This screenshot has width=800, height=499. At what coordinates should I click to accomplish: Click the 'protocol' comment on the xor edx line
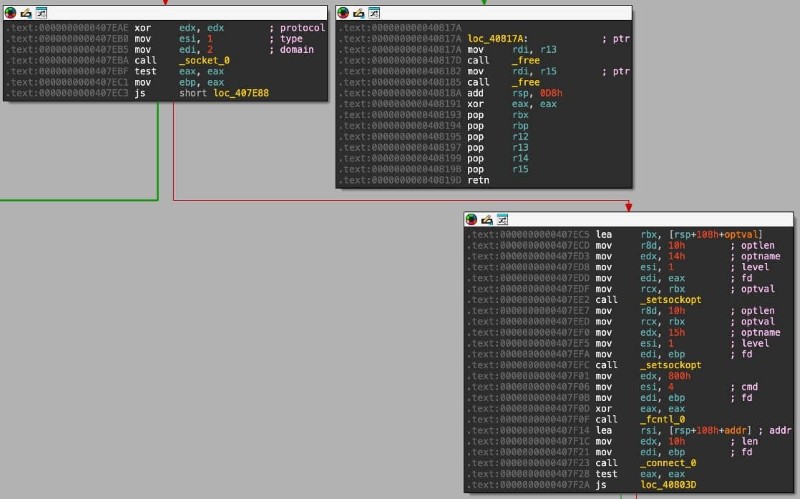point(302,28)
